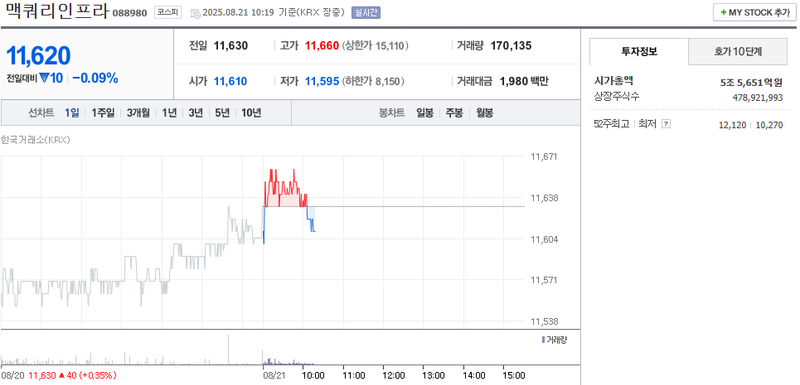Click the 12:00 time axis label
800x385 pixels.
[394, 375]
